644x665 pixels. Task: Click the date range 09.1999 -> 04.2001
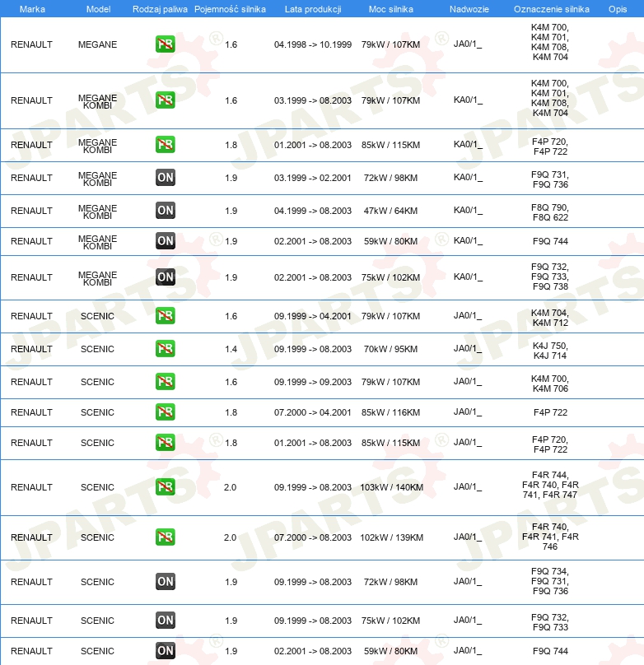313,316
